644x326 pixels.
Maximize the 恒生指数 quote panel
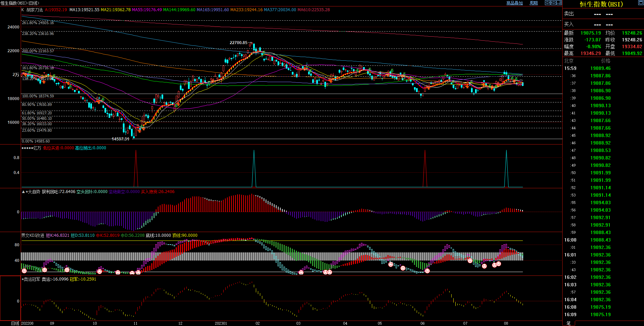click(641, 3)
